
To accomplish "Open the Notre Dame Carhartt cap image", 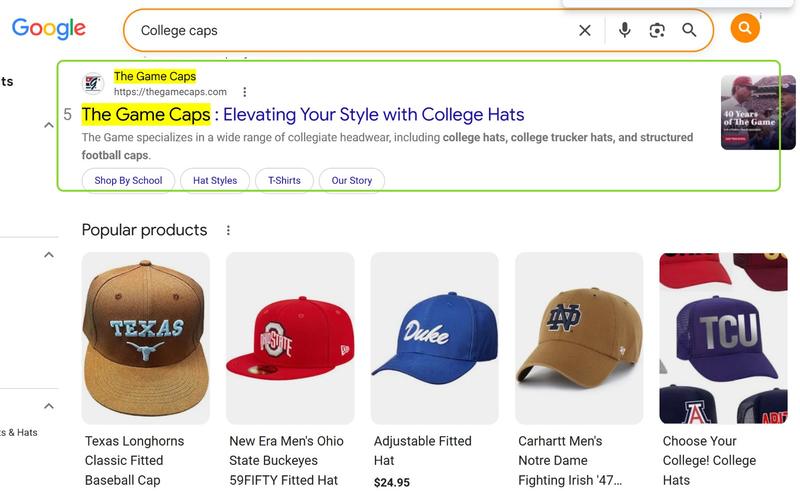I will click(x=579, y=338).
